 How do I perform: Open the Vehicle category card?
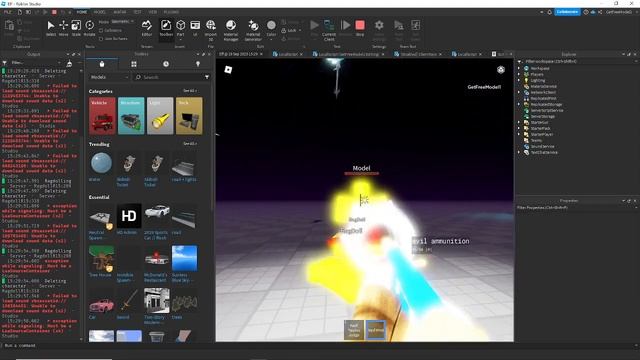(x=102, y=116)
